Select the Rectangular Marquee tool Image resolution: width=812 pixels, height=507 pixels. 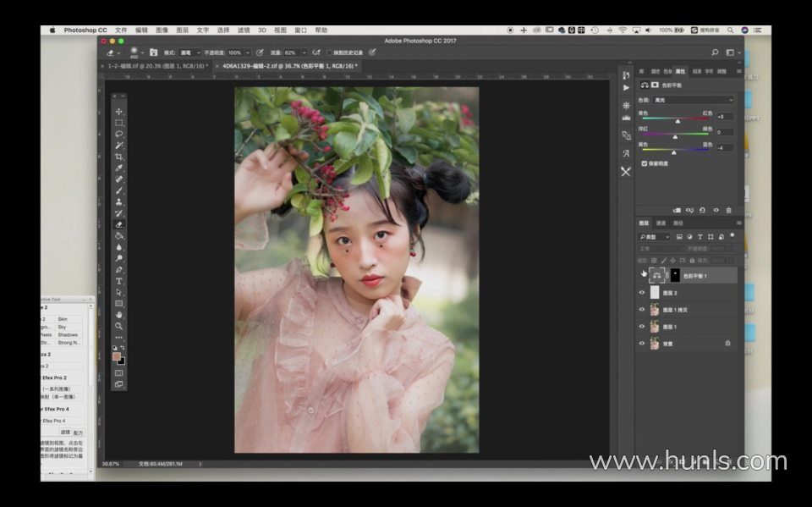click(119, 123)
